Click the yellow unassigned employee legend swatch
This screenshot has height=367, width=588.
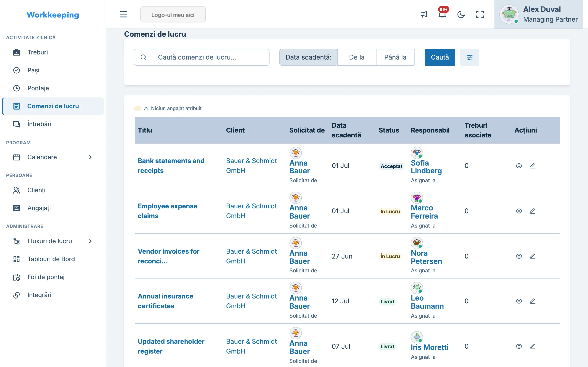pos(138,108)
